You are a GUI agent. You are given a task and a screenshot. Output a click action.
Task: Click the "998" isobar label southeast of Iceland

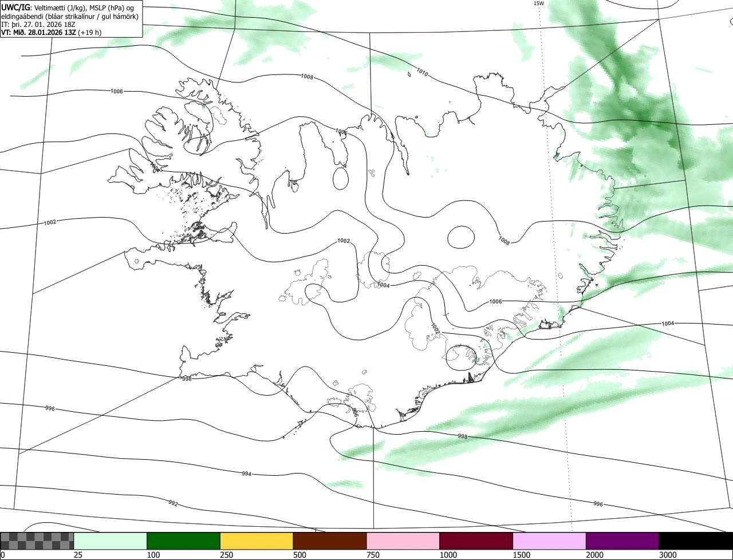pyautogui.click(x=463, y=436)
